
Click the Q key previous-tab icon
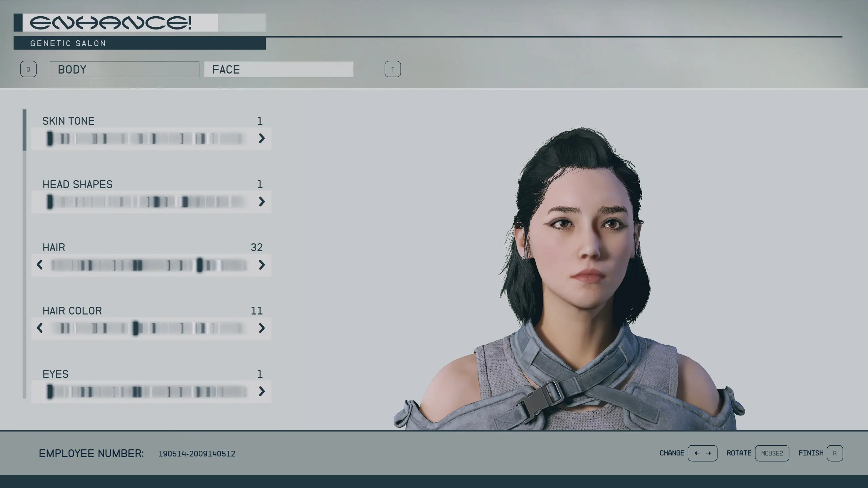[28, 69]
